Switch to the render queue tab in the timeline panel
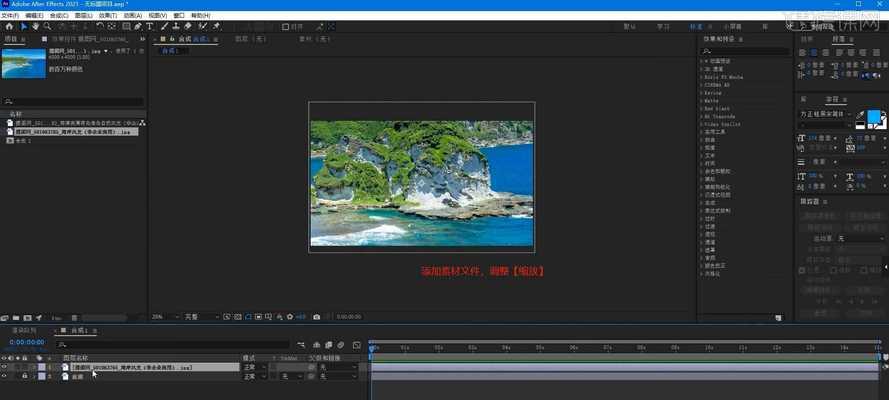The width and height of the screenshot is (889, 400). [24, 330]
